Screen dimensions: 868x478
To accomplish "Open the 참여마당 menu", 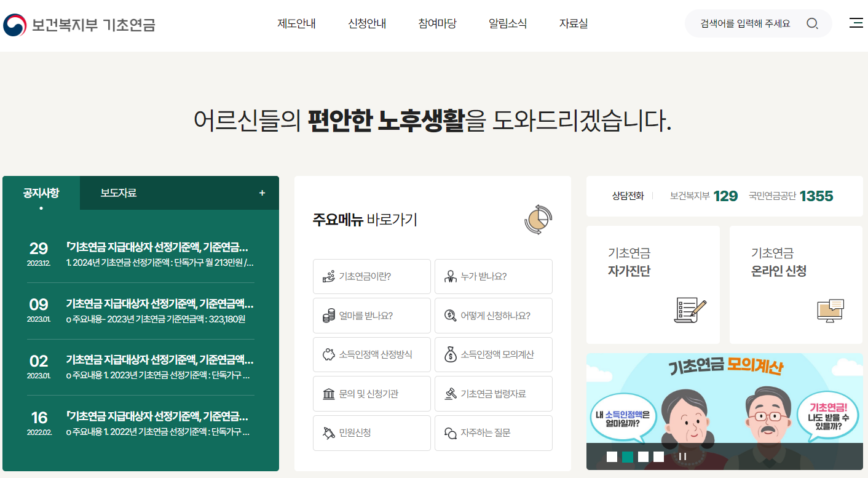I will (x=437, y=24).
